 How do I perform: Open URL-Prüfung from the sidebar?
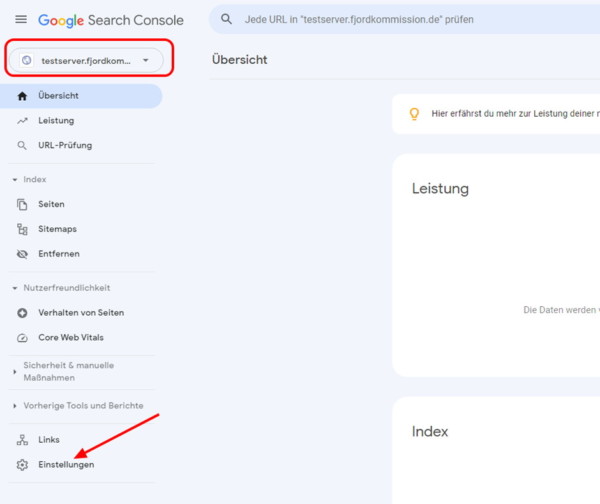tap(65, 145)
